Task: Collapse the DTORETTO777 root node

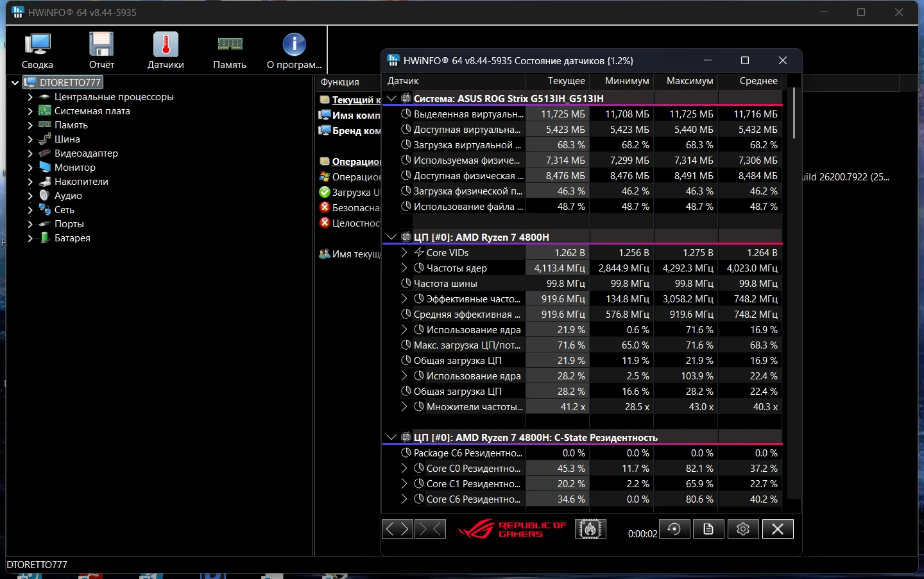Action: pos(15,83)
